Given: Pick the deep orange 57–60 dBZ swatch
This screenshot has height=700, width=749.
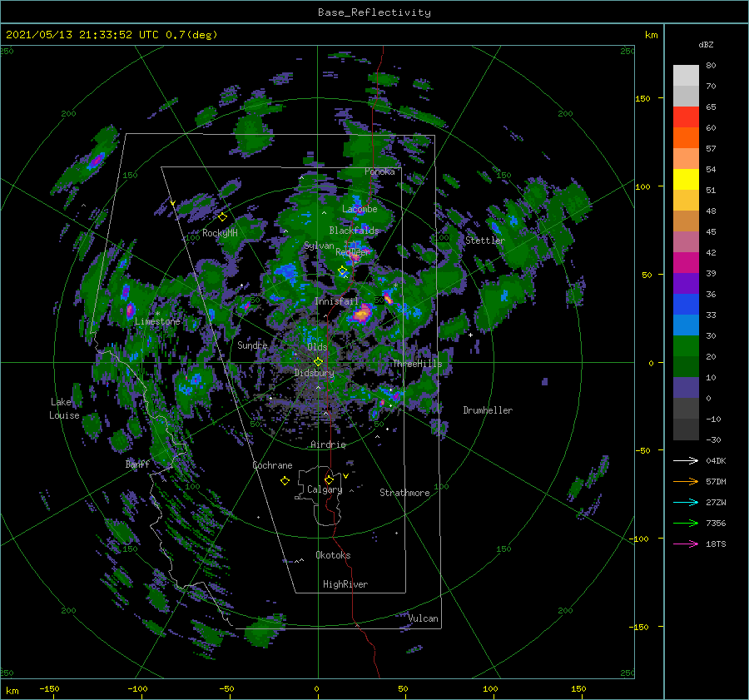Looking at the screenshot, I should click(686, 138).
